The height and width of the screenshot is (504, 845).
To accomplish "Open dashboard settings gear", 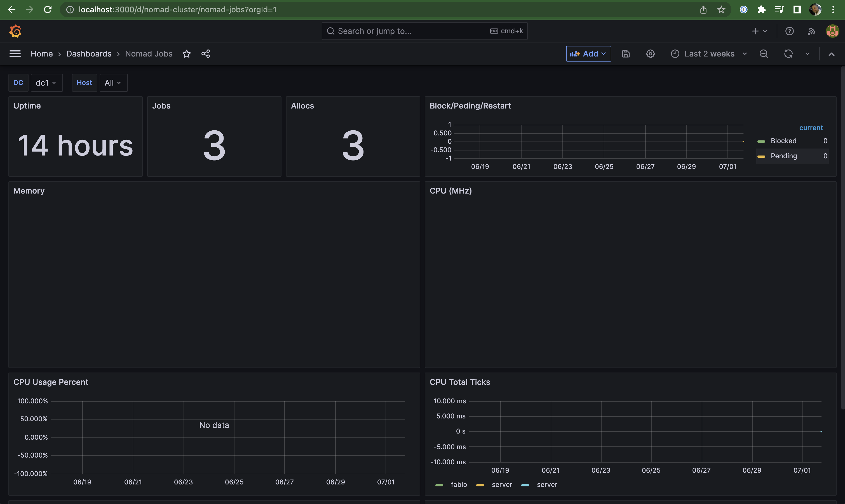I will pos(650,54).
